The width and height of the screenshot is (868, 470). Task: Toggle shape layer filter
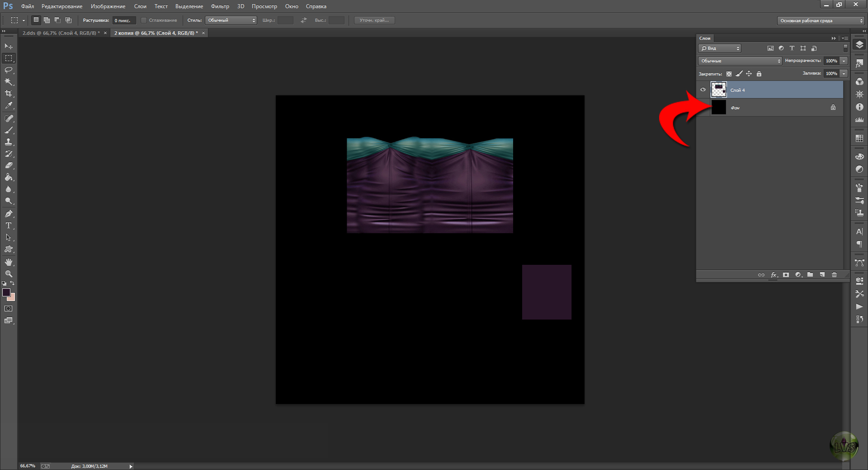[x=803, y=48]
